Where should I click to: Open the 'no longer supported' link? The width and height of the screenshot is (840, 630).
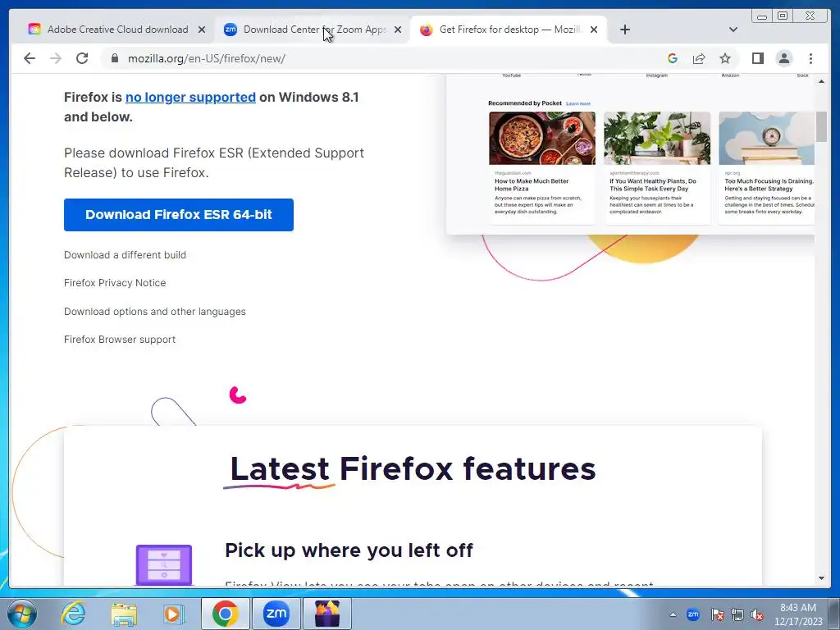coord(190,97)
